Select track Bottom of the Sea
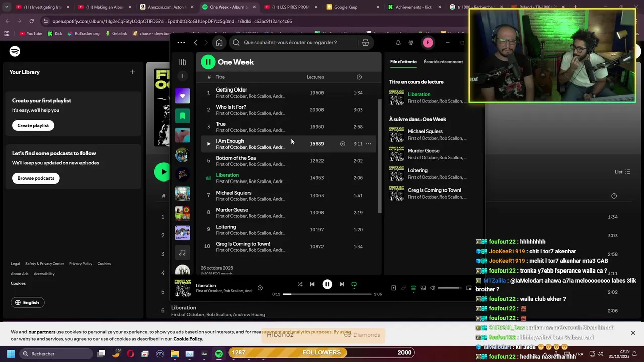This screenshot has height=362, width=644. click(x=289, y=161)
